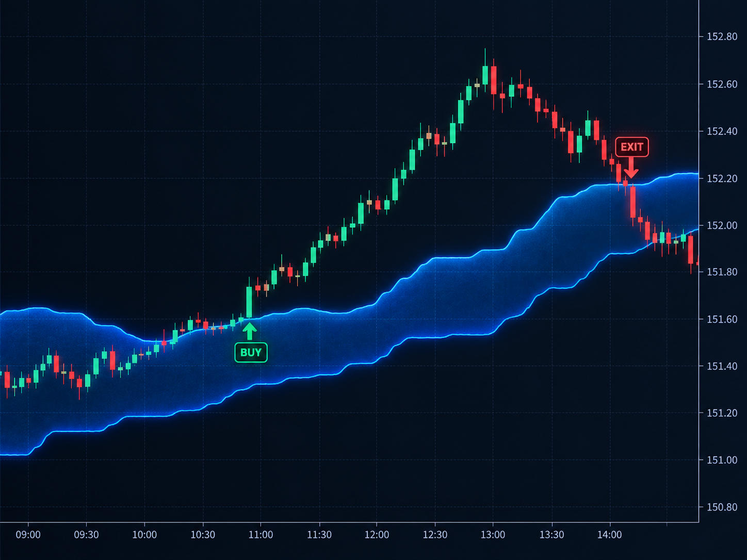Image resolution: width=747 pixels, height=560 pixels.
Task: Select the 152.80 price axis label
Action: [x=722, y=37]
